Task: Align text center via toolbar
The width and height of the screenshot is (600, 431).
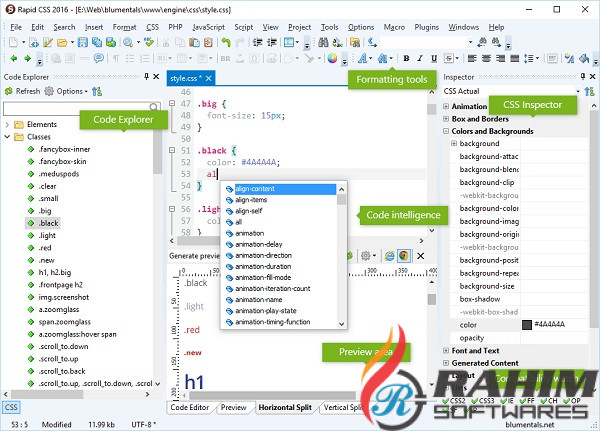Action: [x=486, y=58]
